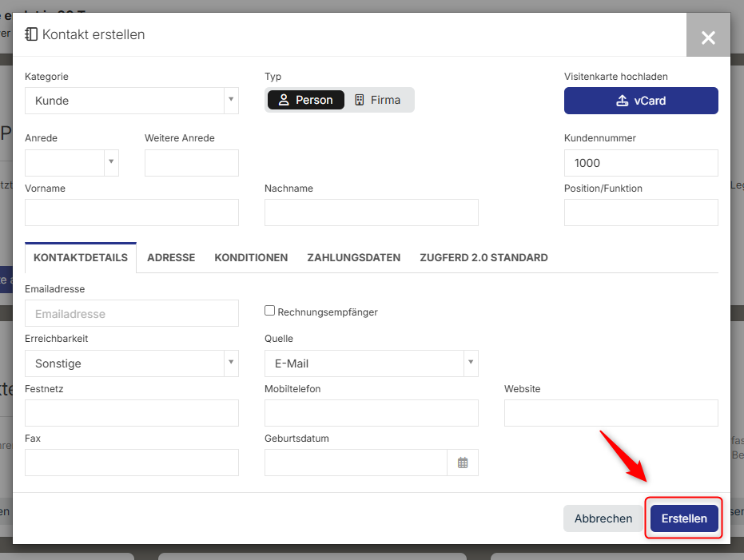Click into the Emailadresse field

[x=132, y=314]
